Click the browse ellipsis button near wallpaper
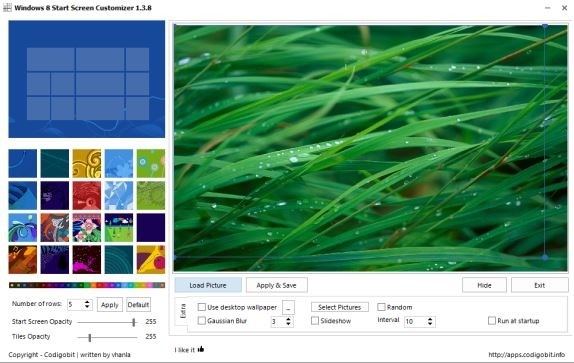Screen dimensions: 574x363 (x=288, y=308)
